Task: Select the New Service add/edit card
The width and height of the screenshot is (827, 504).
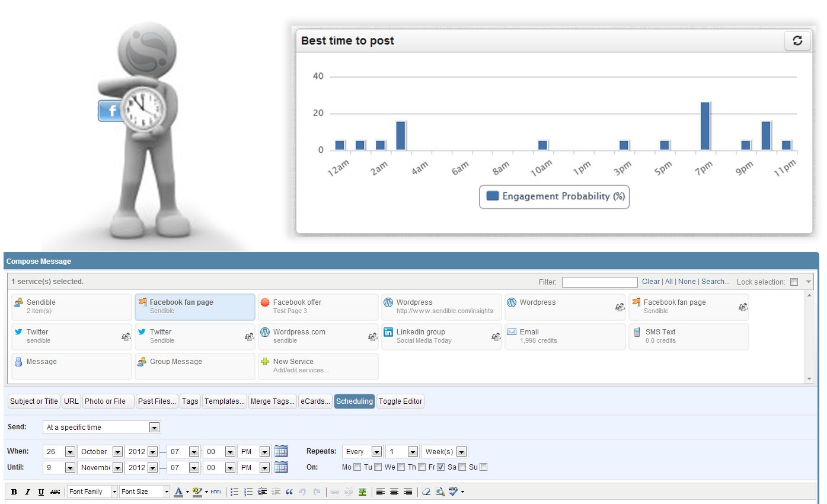Action: (x=318, y=366)
